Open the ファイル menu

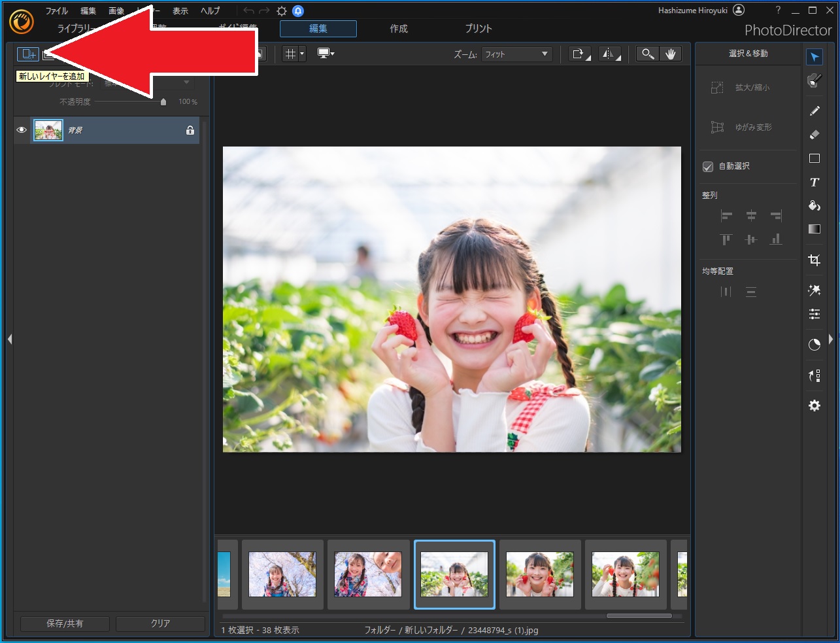click(56, 11)
